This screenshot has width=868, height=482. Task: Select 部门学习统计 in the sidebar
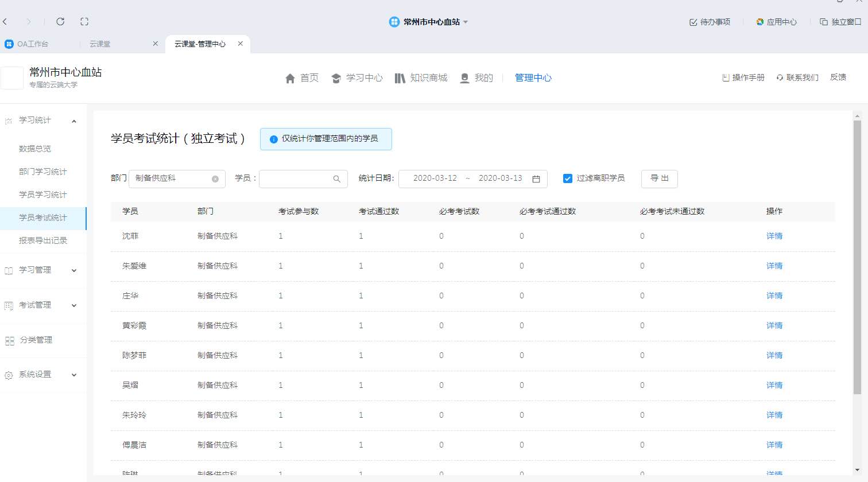point(43,172)
